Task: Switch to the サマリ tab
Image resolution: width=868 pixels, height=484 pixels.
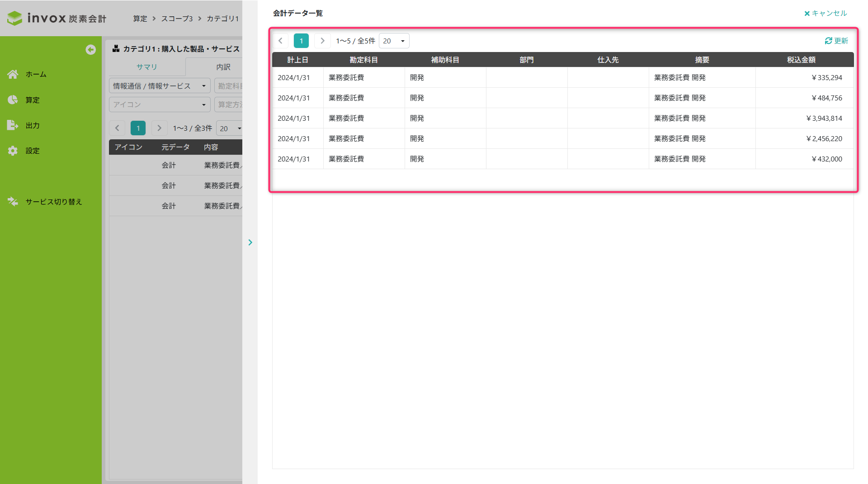Action: click(147, 67)
